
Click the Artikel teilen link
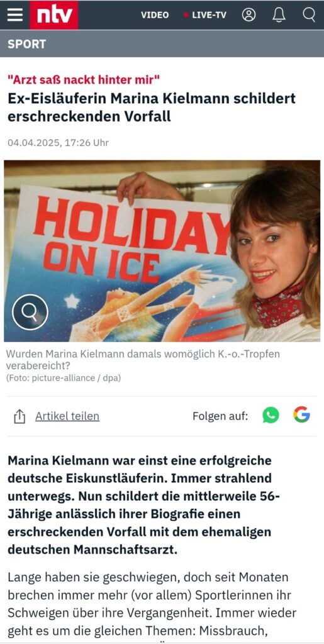(x=67, y=416)
